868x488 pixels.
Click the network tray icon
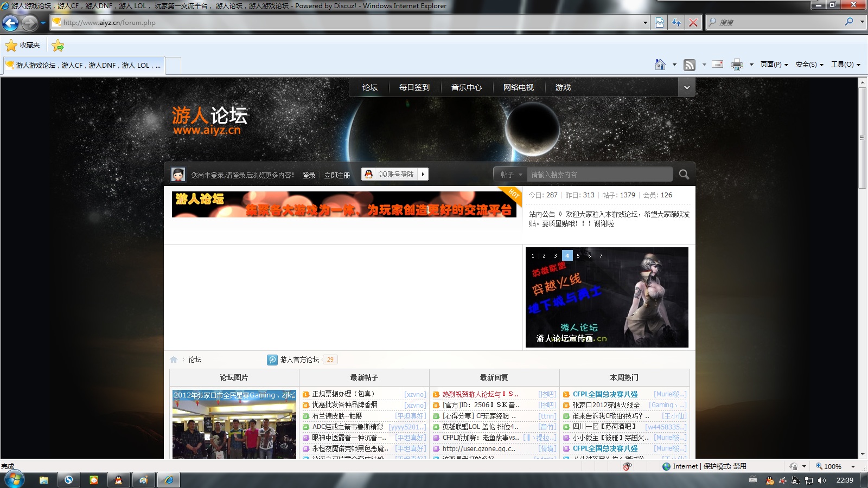[809, 480]
